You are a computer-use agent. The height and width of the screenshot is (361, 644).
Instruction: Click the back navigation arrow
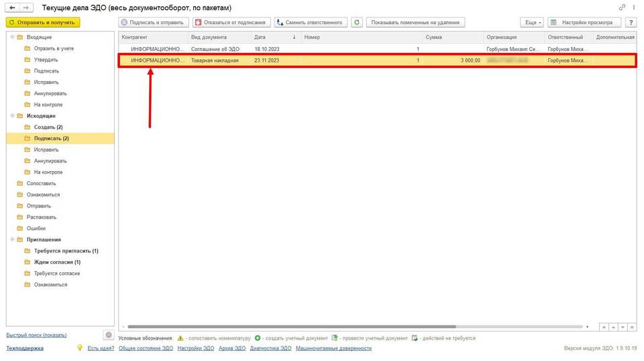pos(12,7)
